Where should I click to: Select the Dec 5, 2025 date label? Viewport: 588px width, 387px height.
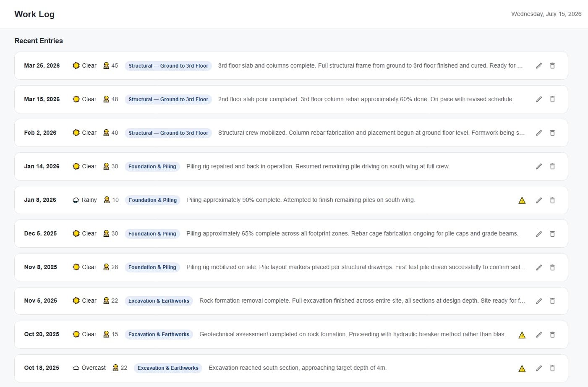(40, 233)
